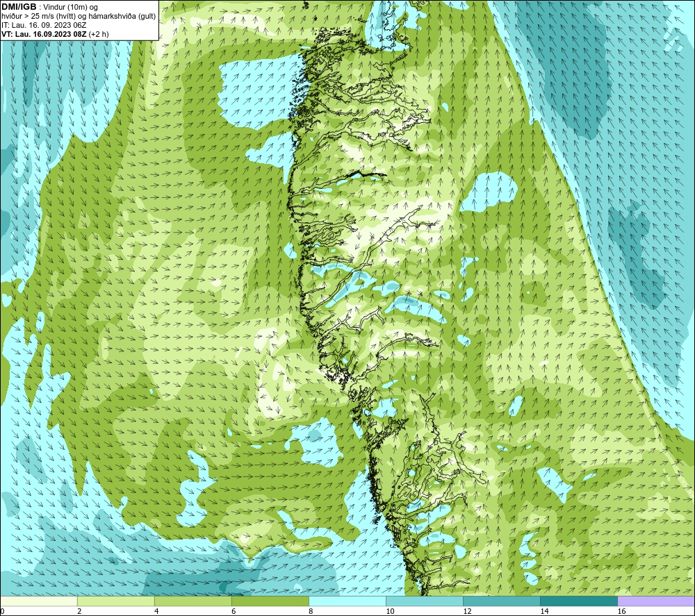Select the pale yellow 0–2 m/s swatch

(x=39, y=601)
